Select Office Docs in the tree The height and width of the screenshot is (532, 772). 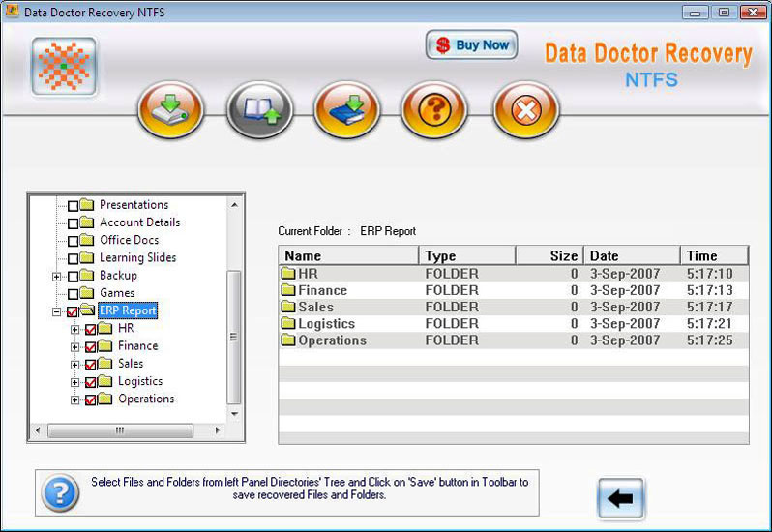(x=129, y=240)
